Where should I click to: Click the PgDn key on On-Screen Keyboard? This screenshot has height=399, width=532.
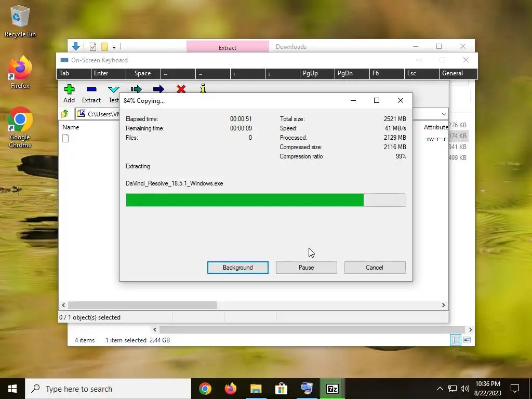[352, 73]
